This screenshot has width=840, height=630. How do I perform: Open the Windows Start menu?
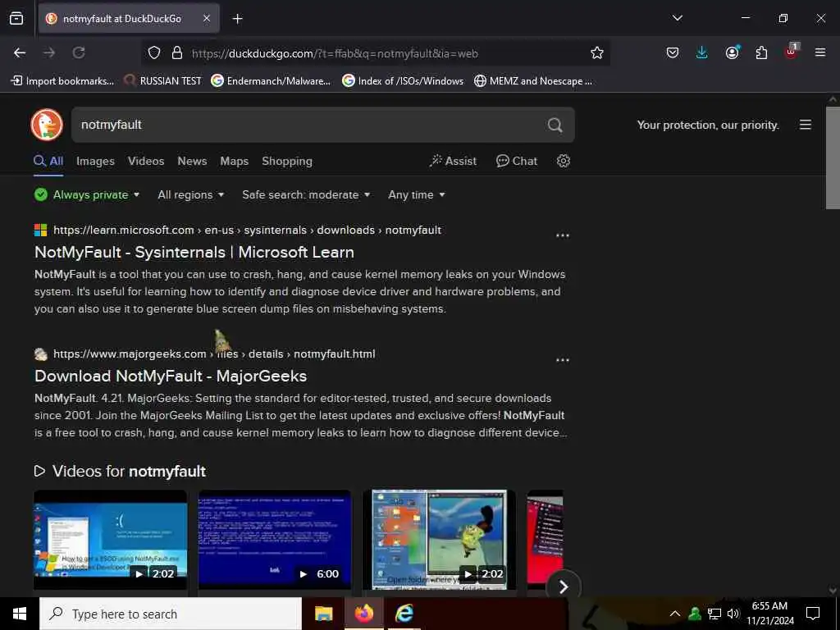pyautogui.click(x=20, y=614)
